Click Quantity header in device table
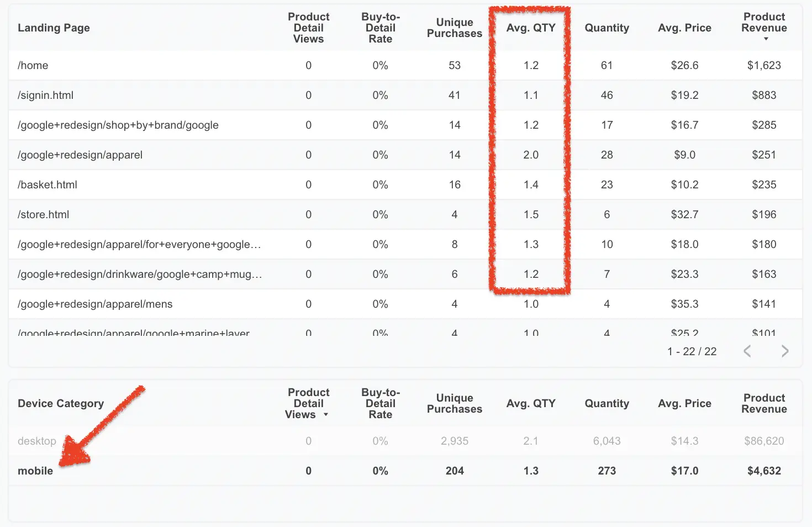Image resolution: width=812 pixels, height=527 pixels. pyautogui.click(x=607, y=404)
